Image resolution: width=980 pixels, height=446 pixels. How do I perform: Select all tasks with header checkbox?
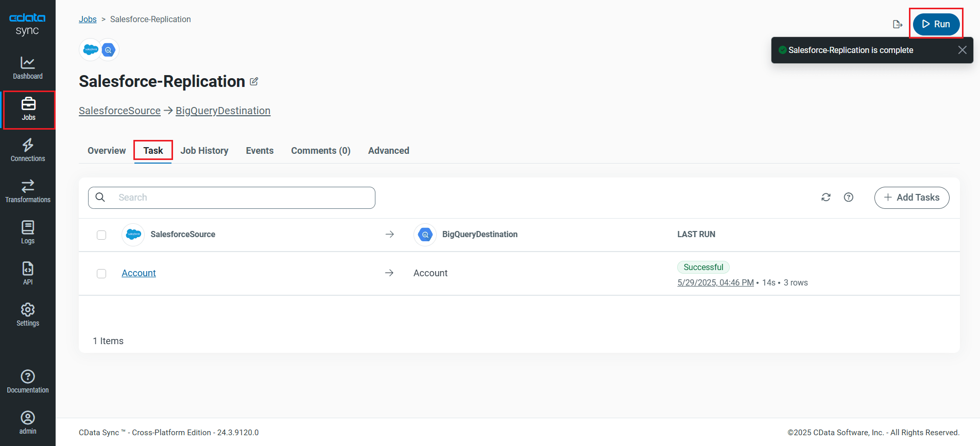pos(101,235)
